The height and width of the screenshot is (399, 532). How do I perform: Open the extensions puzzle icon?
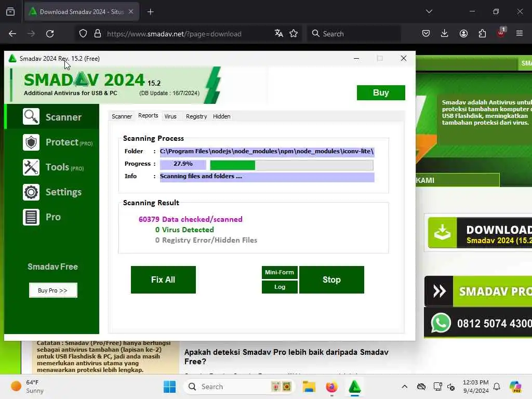(x=482, y=33)
